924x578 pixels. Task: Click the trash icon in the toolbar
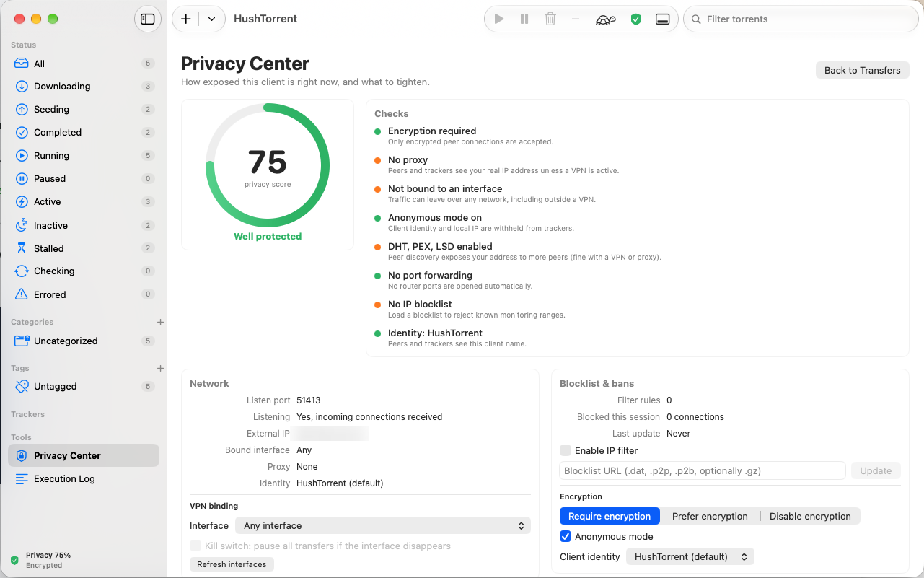pyautogui.click(x=550, y=19)
